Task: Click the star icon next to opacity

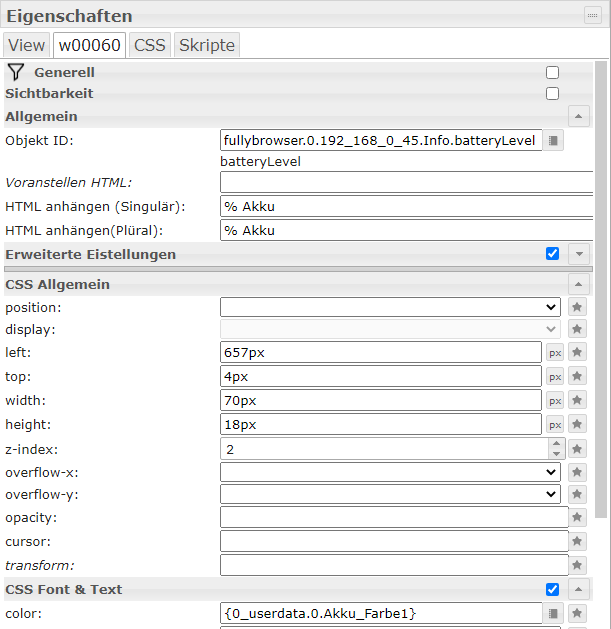Action: pos(577,517)
